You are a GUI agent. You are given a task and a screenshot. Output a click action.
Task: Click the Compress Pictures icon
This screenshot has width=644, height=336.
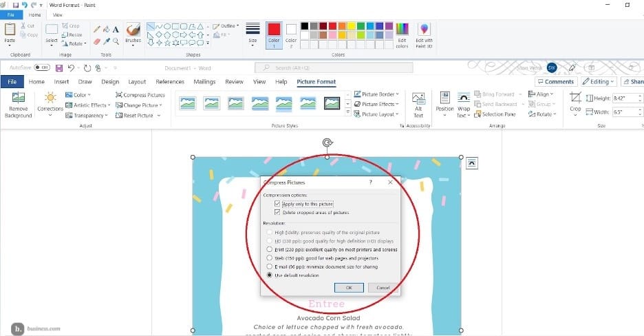(119, 95)
